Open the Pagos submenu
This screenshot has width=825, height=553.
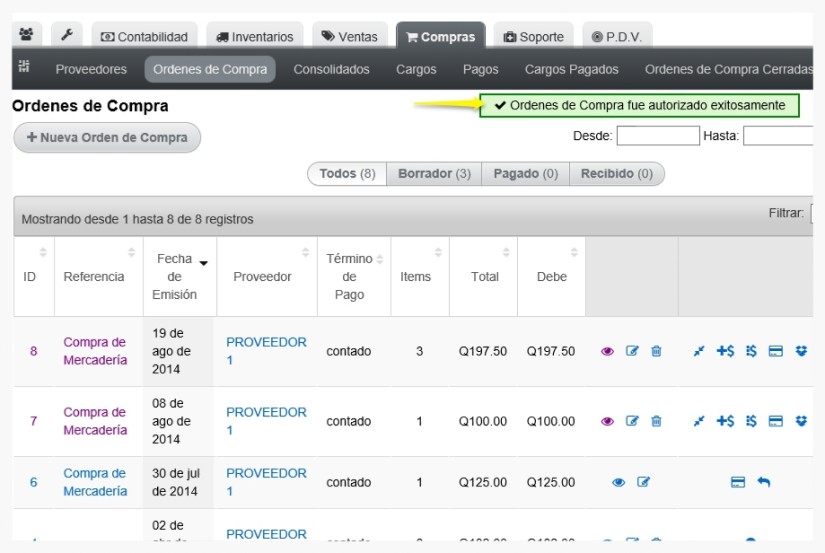(480, 69)
